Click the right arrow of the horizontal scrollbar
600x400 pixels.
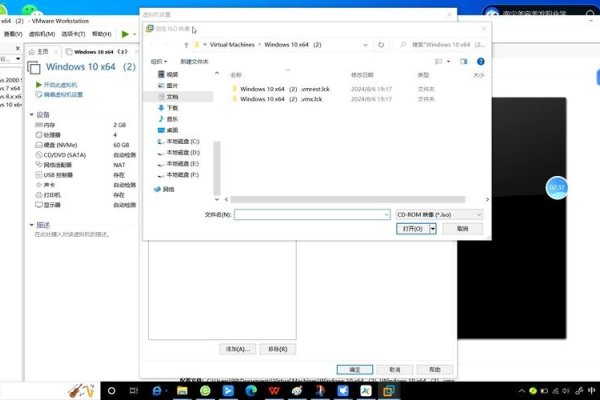click(487, 199)
